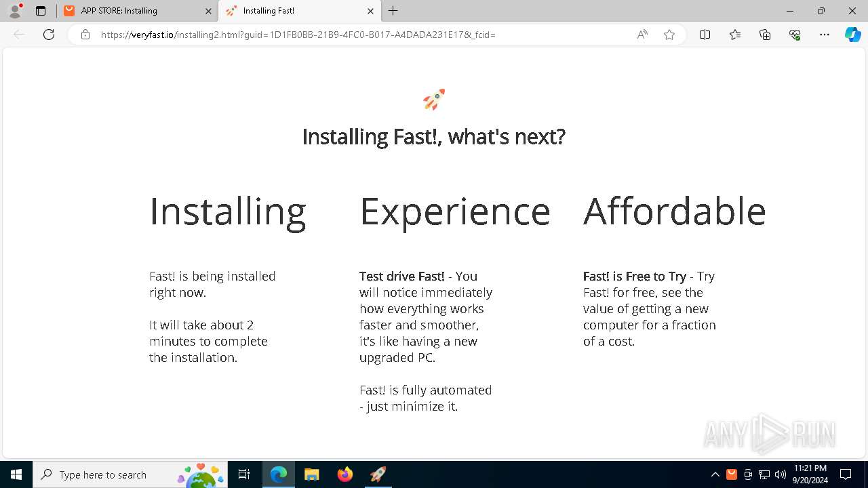
Task: Activate the Read aloud icon
Action: click(x=642, y=35)
